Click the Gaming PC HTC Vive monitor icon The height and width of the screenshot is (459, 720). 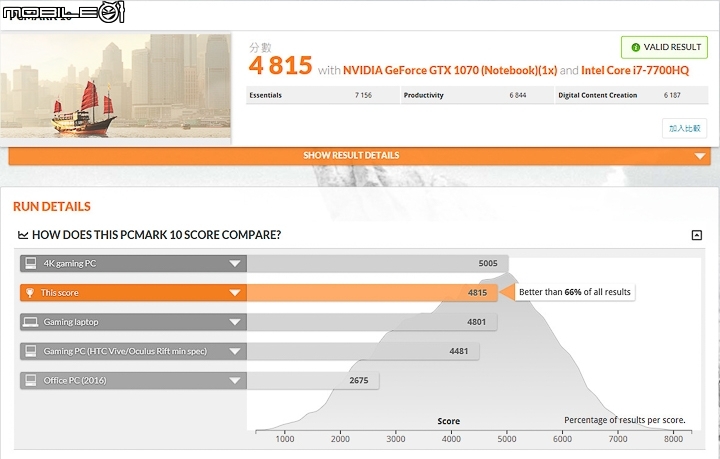(31, 351)
